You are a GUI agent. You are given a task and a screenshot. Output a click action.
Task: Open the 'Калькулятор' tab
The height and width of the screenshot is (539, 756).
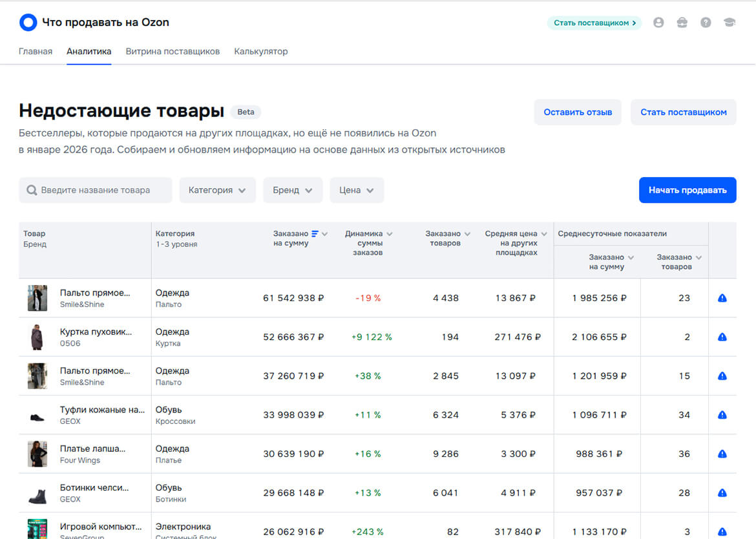(261, 50)
